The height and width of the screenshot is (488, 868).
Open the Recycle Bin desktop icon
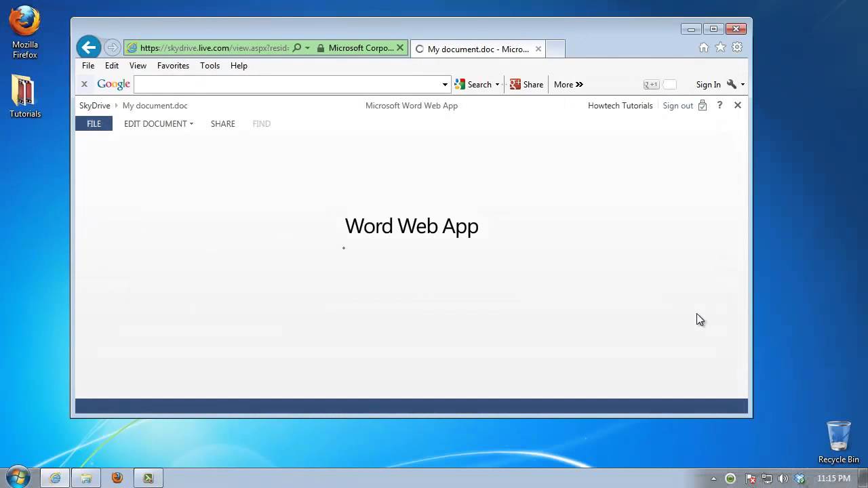pos(838,442)
